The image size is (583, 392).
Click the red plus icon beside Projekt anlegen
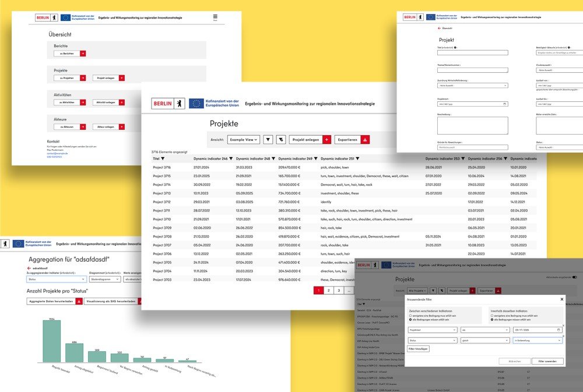tap(326, 139)
